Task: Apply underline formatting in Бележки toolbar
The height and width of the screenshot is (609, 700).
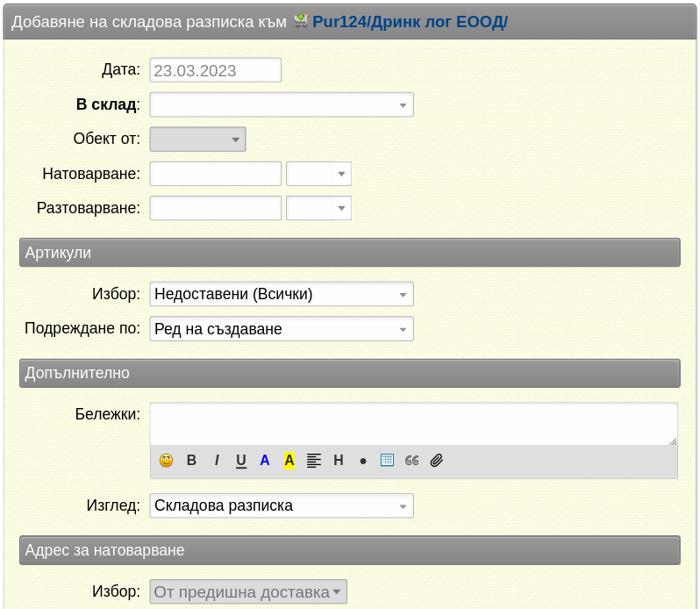Action: [x=241, y=461]
